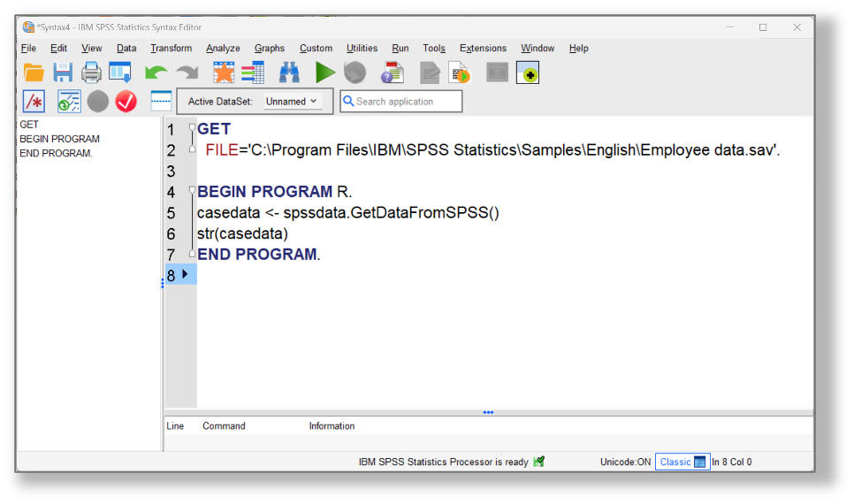
Task: Save the syntax file via floppy icon
Action: tap(63, 73)
